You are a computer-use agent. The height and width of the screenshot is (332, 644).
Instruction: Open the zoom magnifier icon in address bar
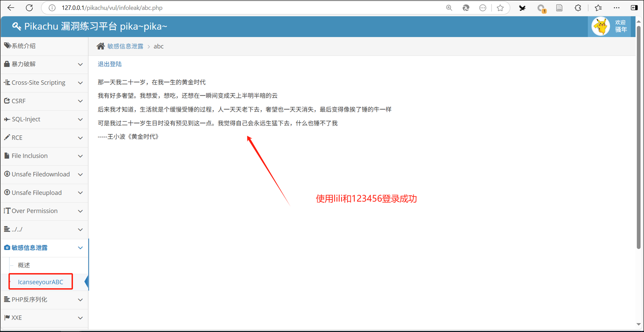[449, 8]
